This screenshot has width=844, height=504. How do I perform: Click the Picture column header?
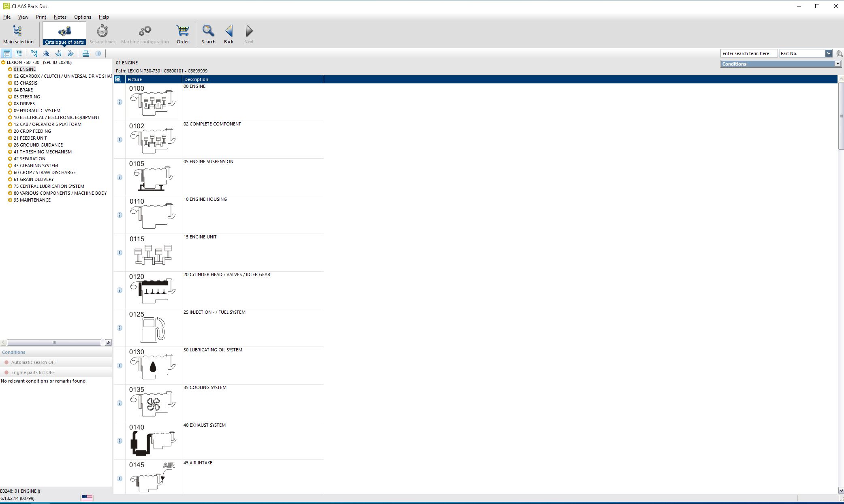(154, 79)
